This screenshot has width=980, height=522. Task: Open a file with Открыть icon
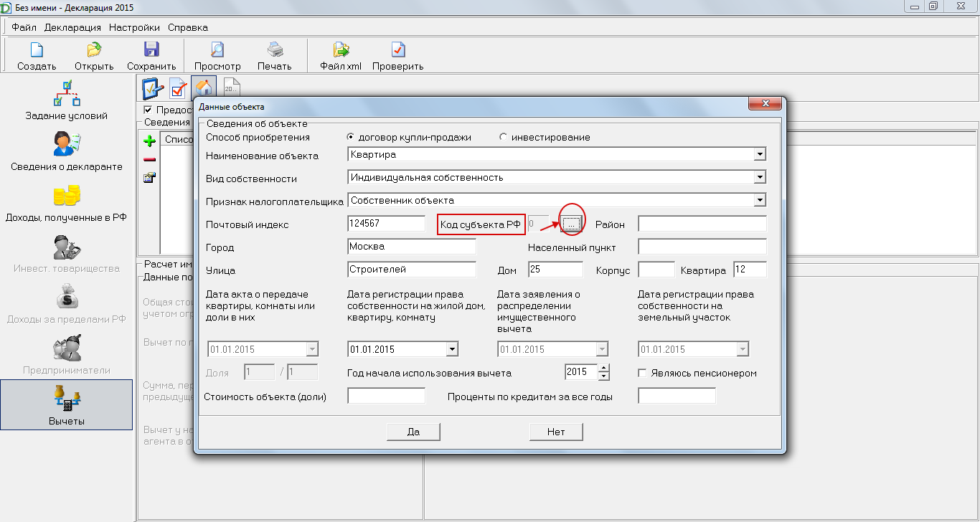94,50
